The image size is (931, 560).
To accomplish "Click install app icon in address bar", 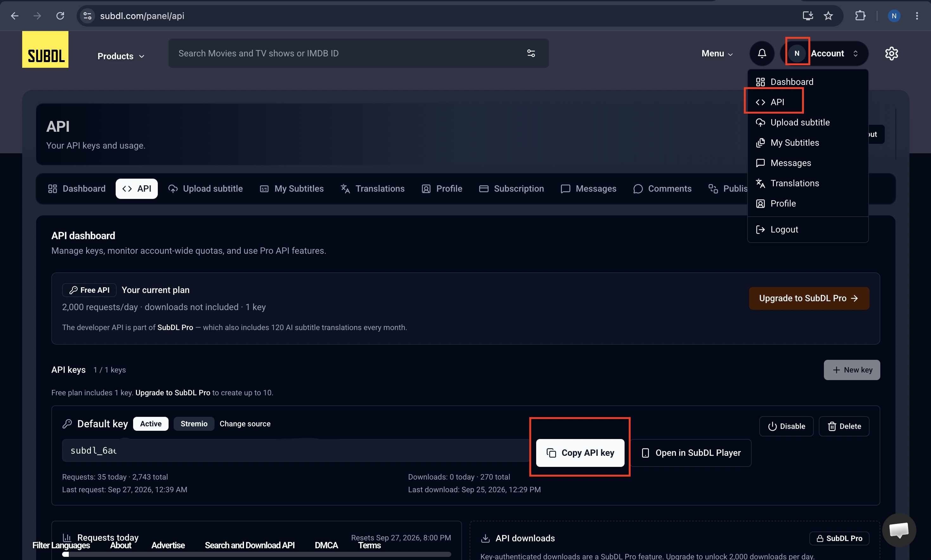I will click(x=807, y=16).
